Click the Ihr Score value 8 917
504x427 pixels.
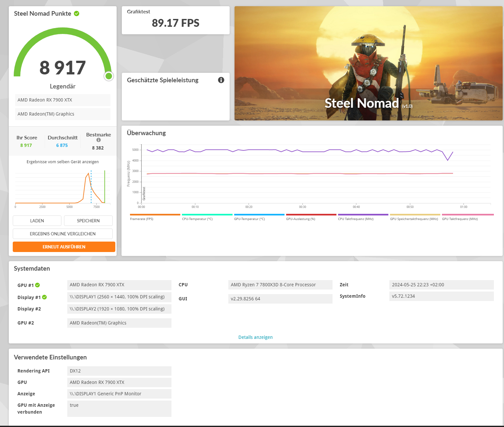click(26, 145)
